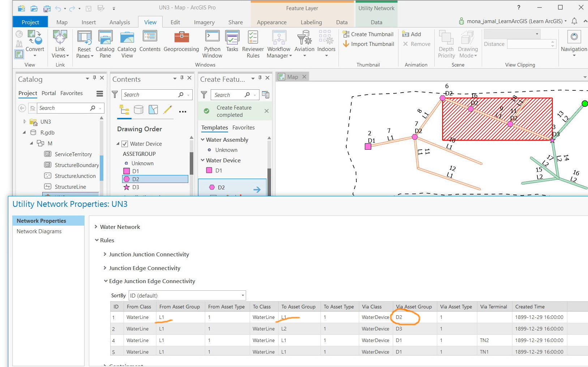This screenshot has width=588, height=367.
Task: Click the D3 star symbol in Contents
Action: (x=126, y=187)
